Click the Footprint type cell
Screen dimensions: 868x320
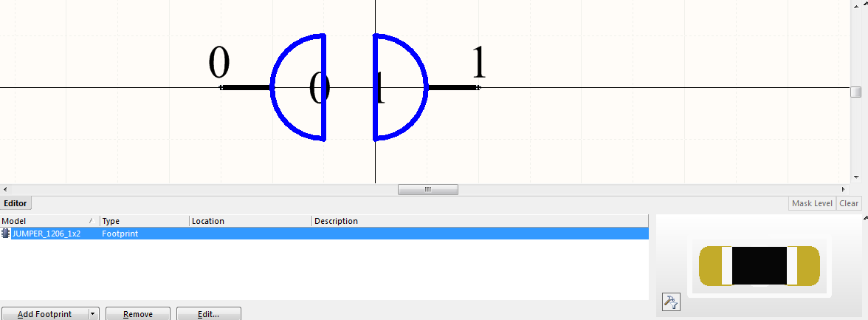120,234
